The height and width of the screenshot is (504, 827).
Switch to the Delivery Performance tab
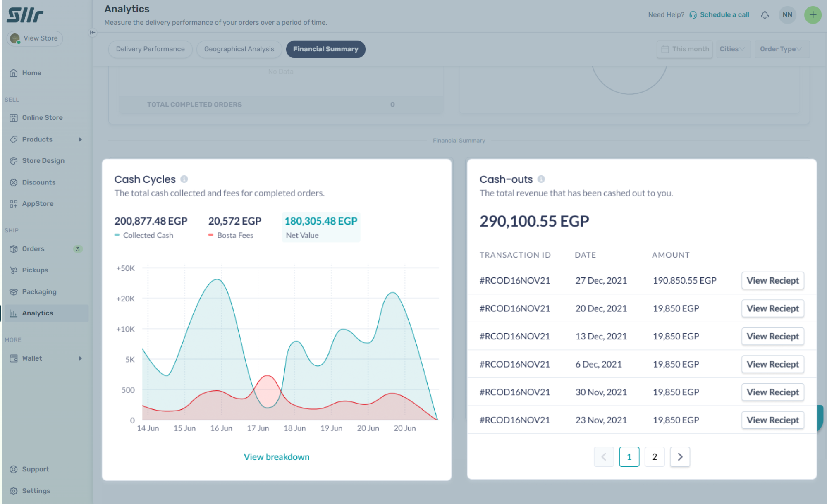(150, 49)
